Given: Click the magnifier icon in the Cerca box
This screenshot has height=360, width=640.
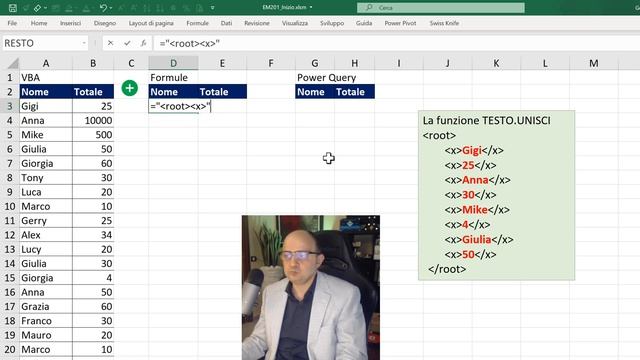Looking at the screenshot, I should [x=369, y=7].
